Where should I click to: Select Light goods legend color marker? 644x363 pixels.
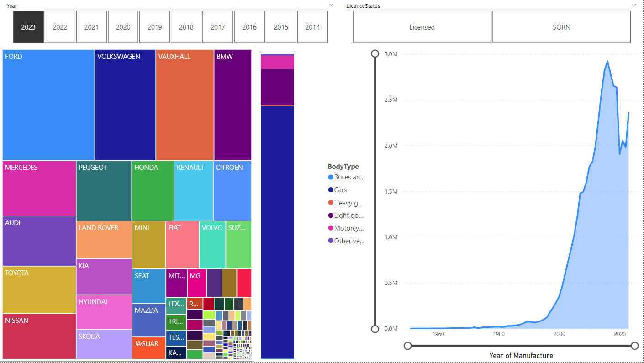(331, 216)
